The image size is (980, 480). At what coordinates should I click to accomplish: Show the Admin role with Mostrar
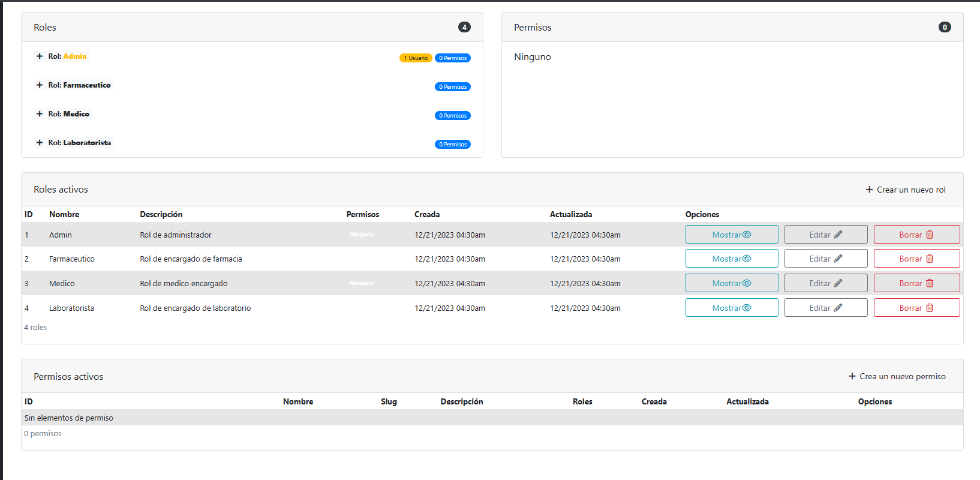coord(732,235)
